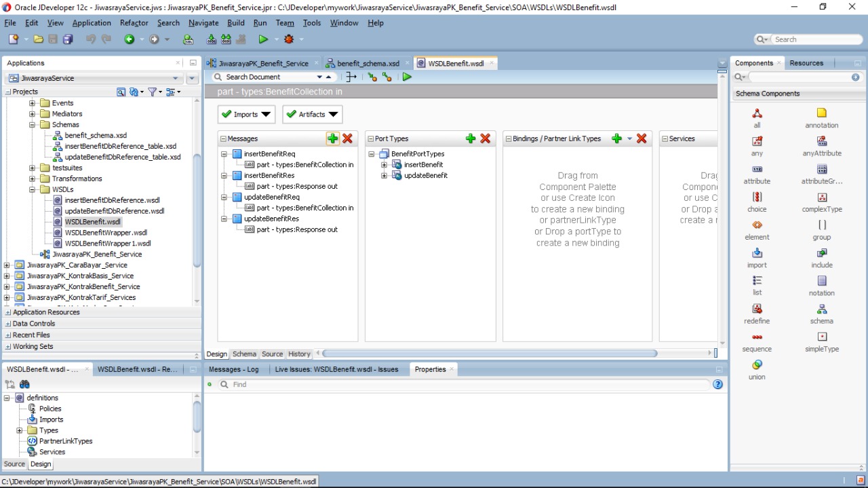Switch to the Schema editor view tab

(x=244, y=354)
